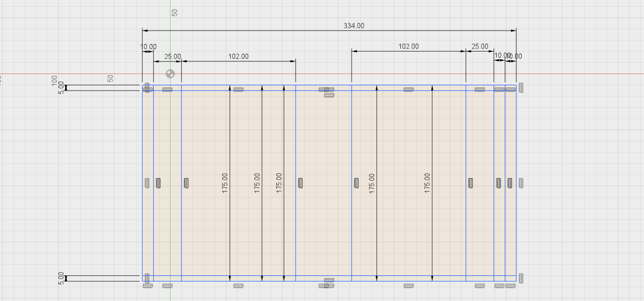Select the third 175.00 height dimension from left
This screenshot has width=644, height=301.
point(279,183)
